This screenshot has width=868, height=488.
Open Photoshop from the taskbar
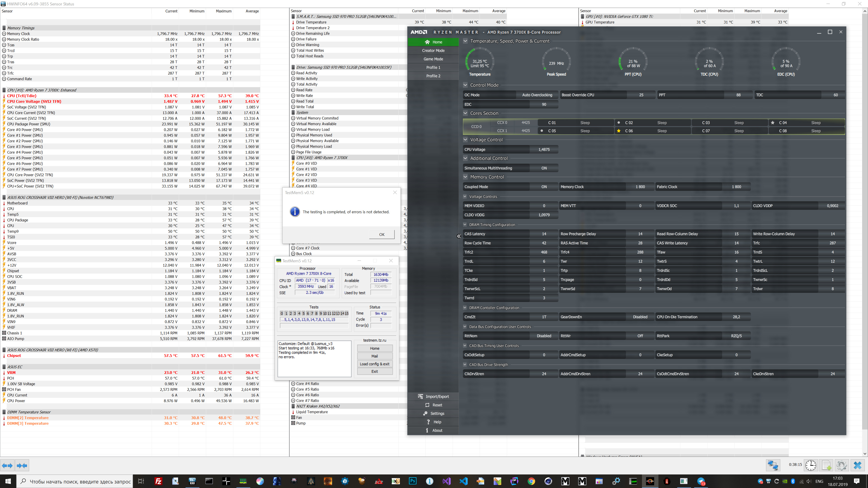pos(413,481)
